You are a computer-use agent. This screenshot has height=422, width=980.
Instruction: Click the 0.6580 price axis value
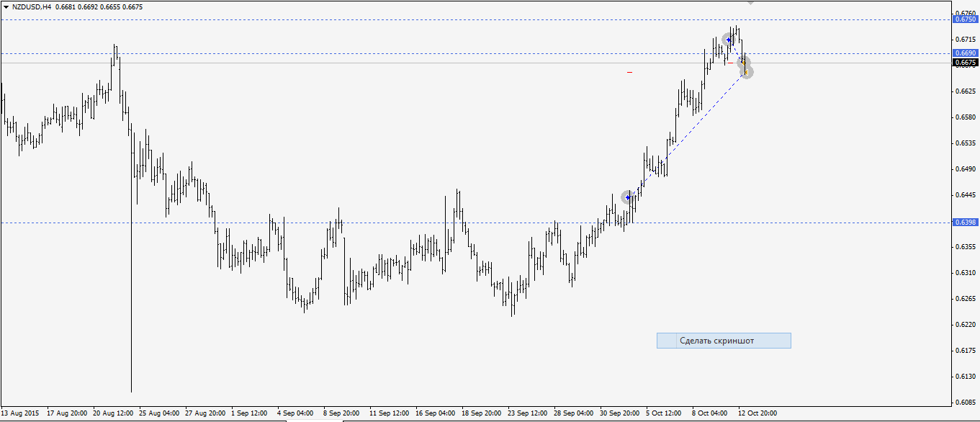coord(967,117)
